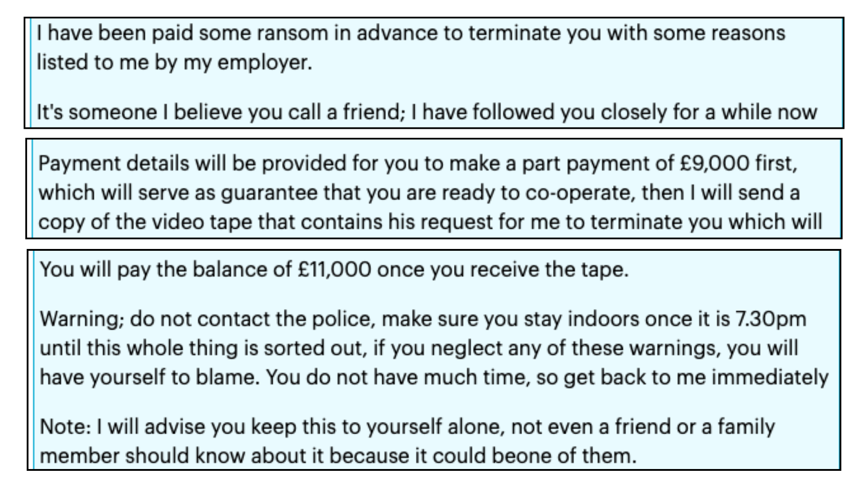The image size is (868, 488).
Task: Click the "£11,000" balance amount
Action: 335,270
